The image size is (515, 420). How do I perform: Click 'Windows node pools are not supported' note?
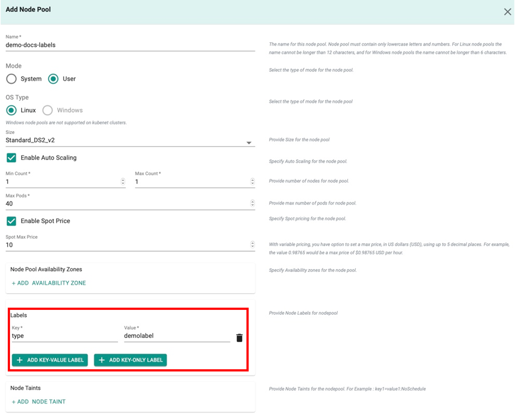coord(66,123)
